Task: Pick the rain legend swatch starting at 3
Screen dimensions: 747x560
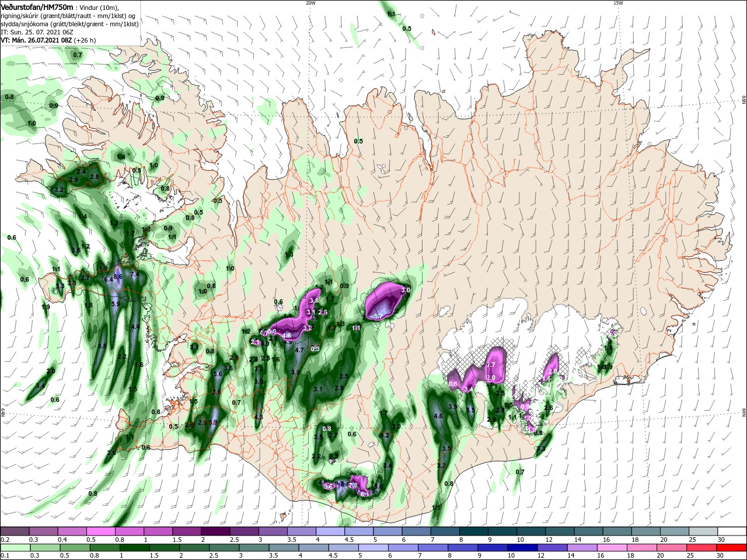Action: (254, 547)
